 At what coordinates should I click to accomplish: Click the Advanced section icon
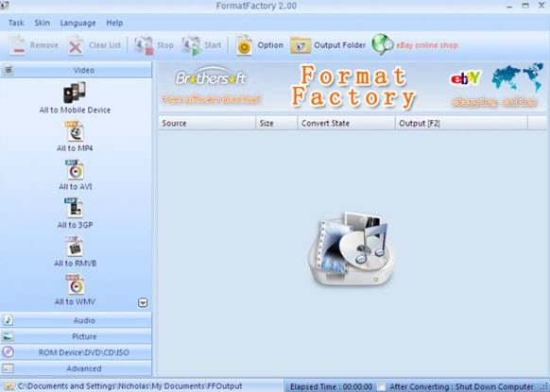pyautogui.click(x=9, y=368)
